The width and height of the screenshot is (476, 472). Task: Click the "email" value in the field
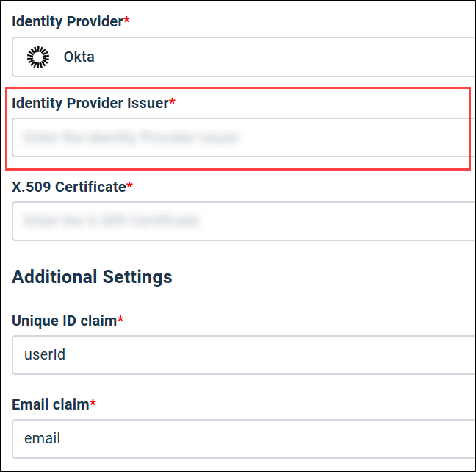point(42,439)
